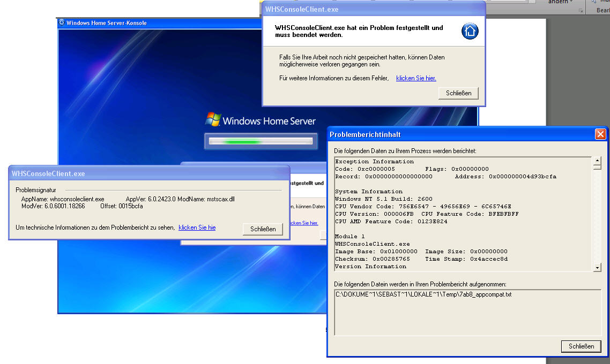Click the 'Windows Home Server' splash text
This screenshot has width=610, height=364.
point(269,121)
